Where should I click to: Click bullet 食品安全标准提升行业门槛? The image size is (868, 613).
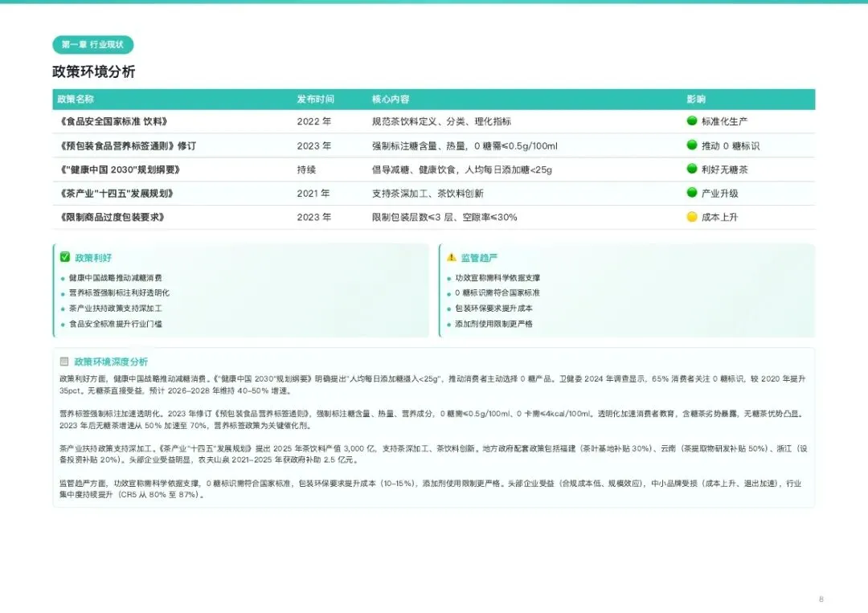tap(115, 324)
